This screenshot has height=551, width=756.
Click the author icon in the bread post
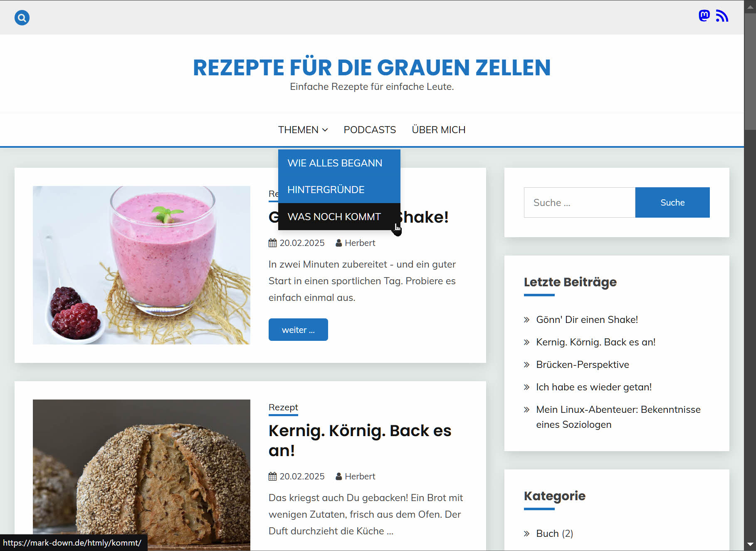click(338, 476)
